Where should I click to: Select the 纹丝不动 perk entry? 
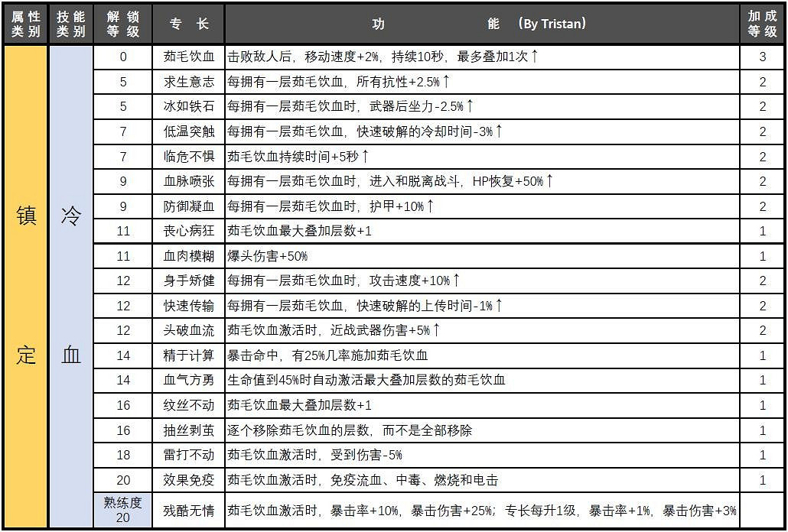pos(187,404)
